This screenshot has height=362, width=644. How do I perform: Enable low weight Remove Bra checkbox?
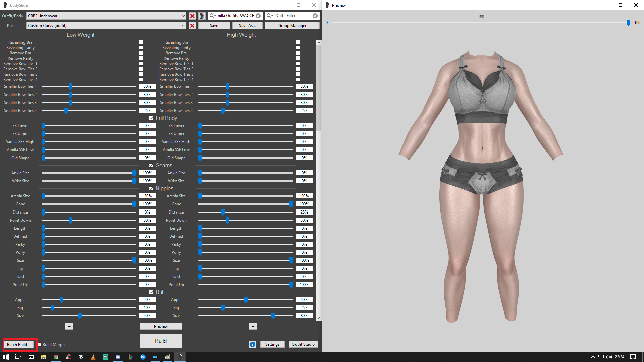click(141, 53)
